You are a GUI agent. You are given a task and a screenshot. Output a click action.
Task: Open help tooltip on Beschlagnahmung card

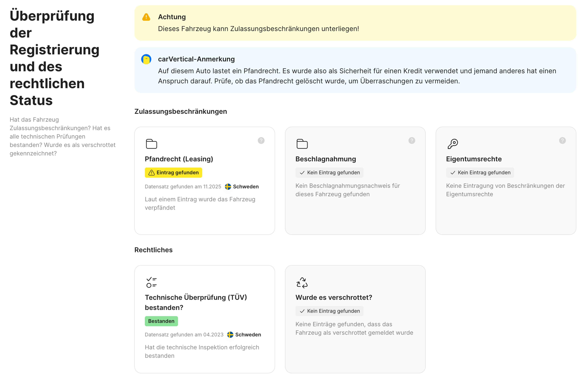[412, 141]
